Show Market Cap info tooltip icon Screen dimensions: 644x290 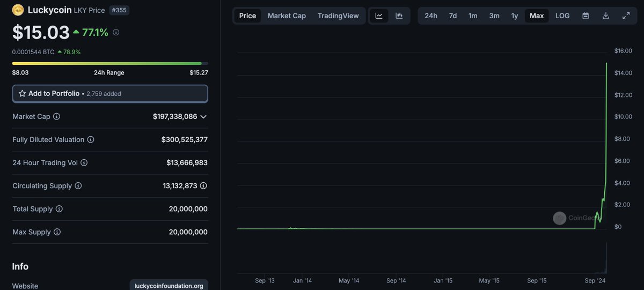coord(56,116)
